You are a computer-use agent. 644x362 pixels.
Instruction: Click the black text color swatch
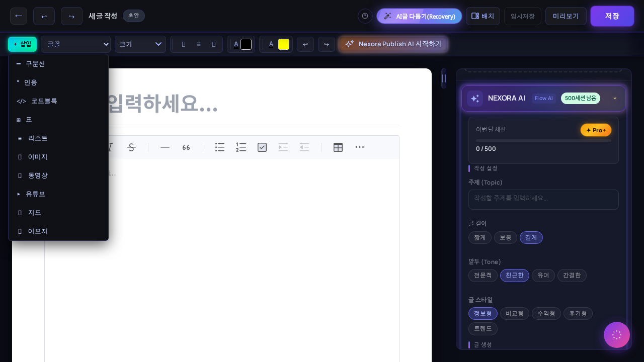246,44
